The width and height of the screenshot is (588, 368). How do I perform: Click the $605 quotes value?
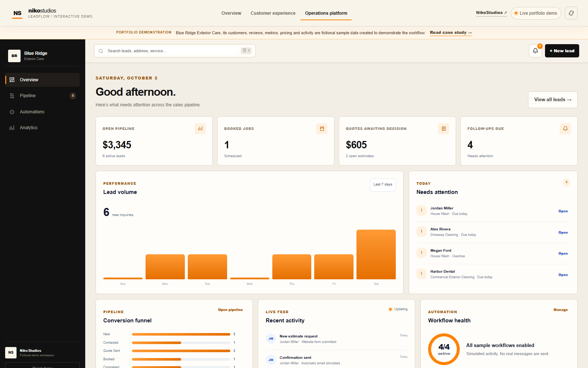click(356, 145)
